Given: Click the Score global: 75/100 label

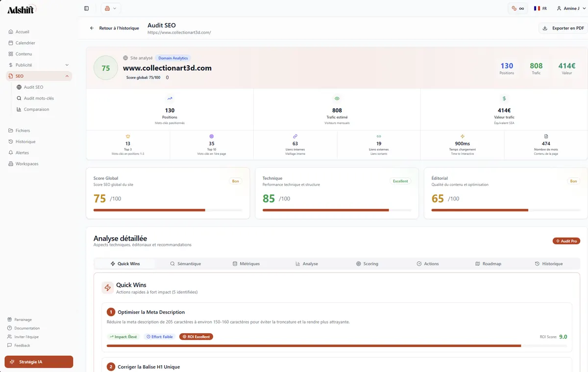Looking at the screenshot, I should click(x=143, y=77).
